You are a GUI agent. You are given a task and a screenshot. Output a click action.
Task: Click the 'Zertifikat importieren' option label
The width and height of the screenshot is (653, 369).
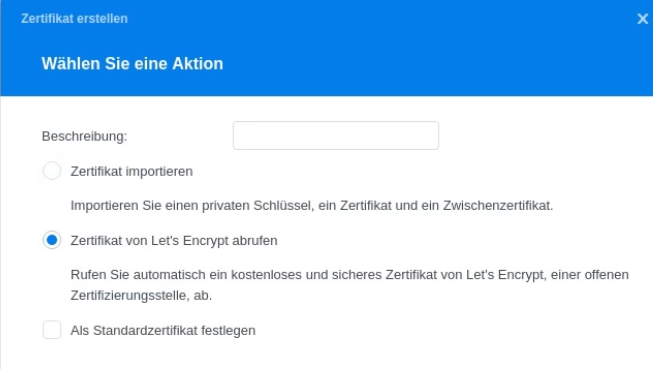[x=132, y=171]
